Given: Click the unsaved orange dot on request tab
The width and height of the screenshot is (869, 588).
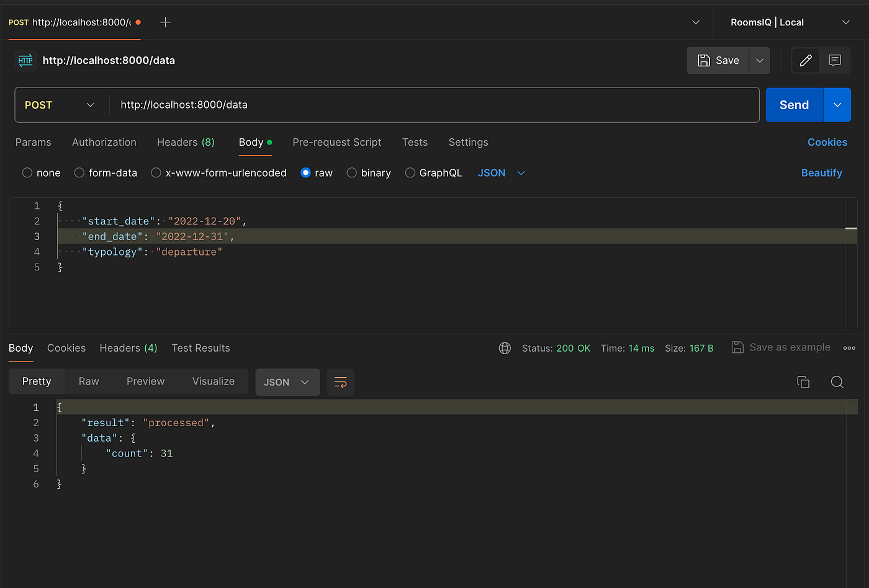Looking at the screenshot, I should point(138,22).
